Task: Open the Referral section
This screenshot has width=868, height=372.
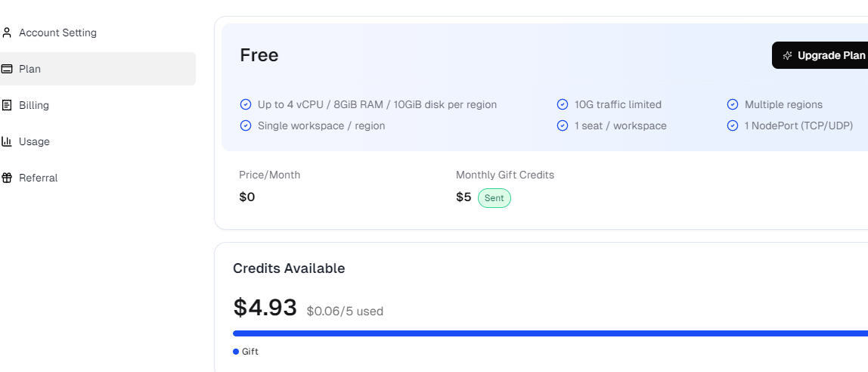Action: pyautogui.click(x=38, y=178)
